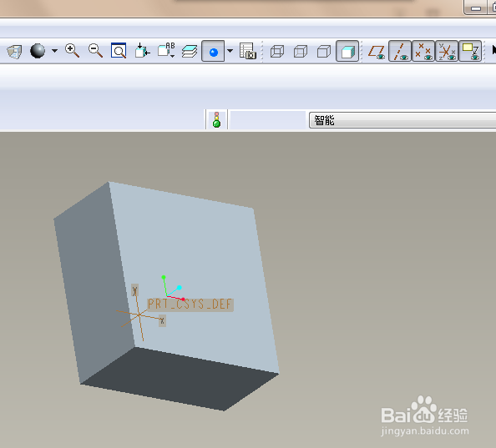Toggle the blue dot view manager button
Image resolution: width=496 pixels, height=448 pixels.
tap(213, 51)
